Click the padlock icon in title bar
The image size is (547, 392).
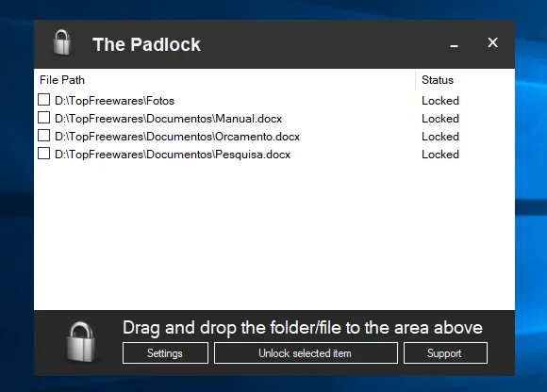point(61,42)
